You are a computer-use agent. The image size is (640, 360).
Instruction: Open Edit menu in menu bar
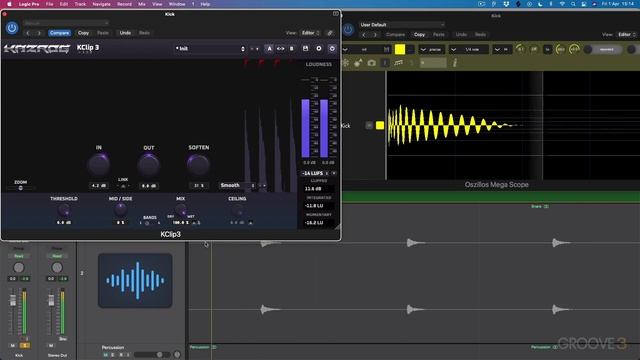[x=64, y=4]
